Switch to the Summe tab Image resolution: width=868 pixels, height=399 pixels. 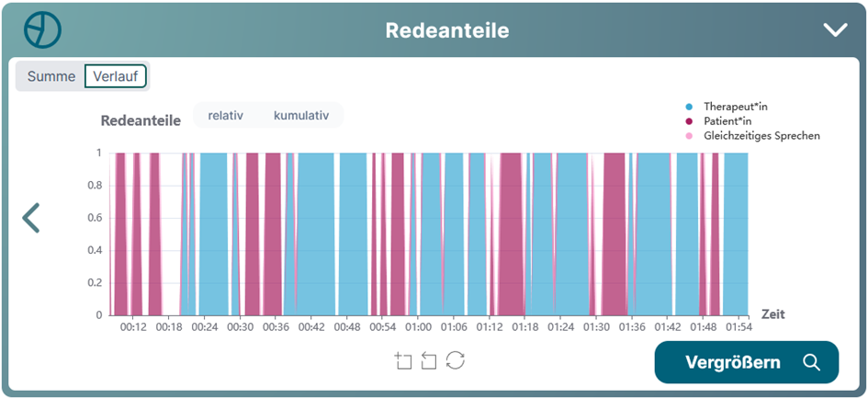pyautogui.click(x=51, y=76)
